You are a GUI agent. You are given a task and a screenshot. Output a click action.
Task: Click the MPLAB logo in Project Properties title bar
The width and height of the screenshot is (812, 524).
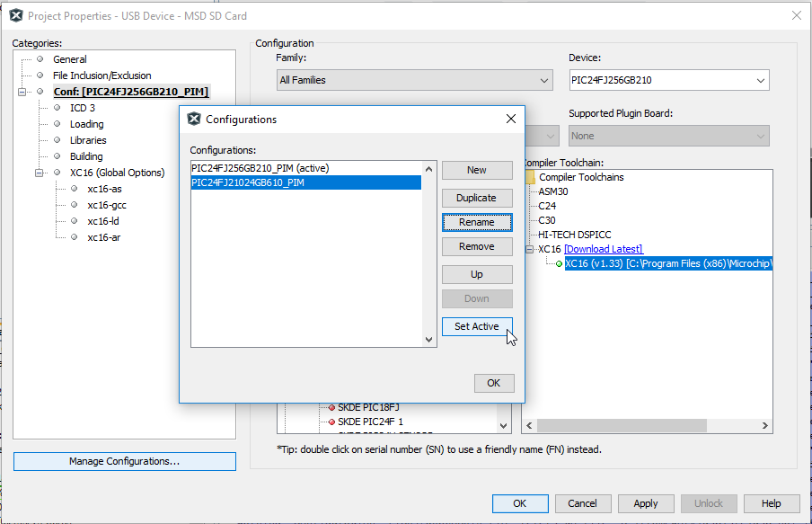[16, 15]
